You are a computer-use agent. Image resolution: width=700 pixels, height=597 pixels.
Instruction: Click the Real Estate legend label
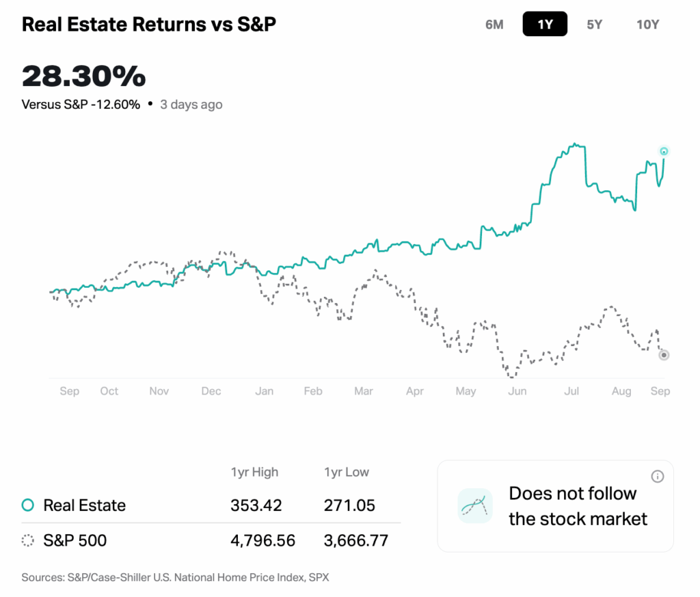(x=84, y=505)
